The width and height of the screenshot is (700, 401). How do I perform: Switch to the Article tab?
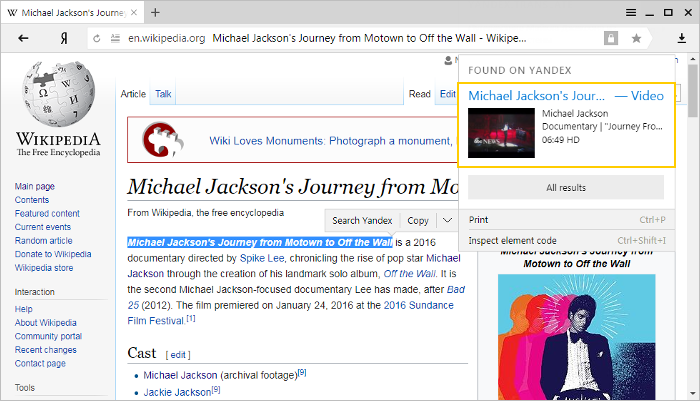133,94
